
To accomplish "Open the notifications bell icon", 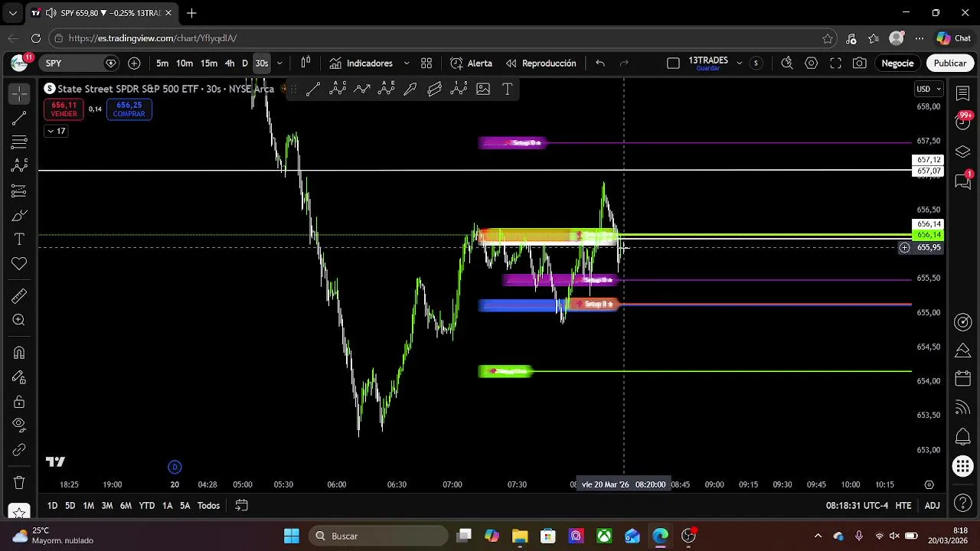I will click(963, 437).
